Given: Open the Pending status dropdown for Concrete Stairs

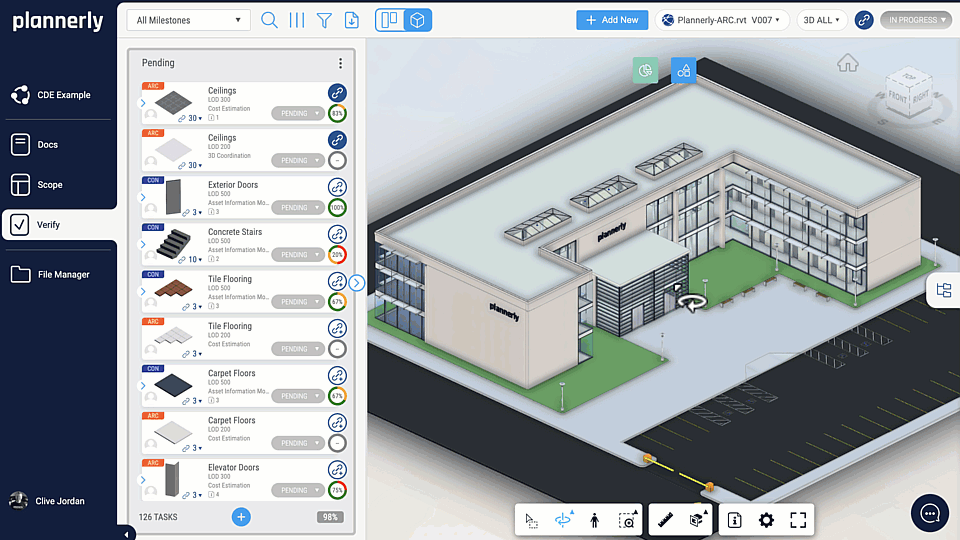Looking at the screenshot, I should tap(298, 255).
